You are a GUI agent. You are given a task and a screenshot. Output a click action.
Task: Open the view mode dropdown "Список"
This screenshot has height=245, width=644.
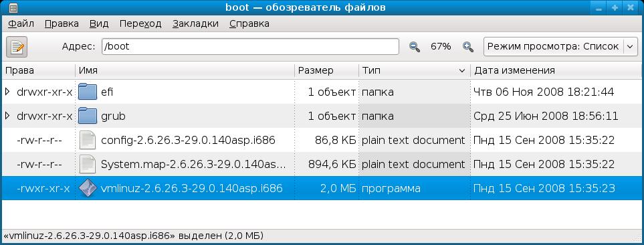560,46
